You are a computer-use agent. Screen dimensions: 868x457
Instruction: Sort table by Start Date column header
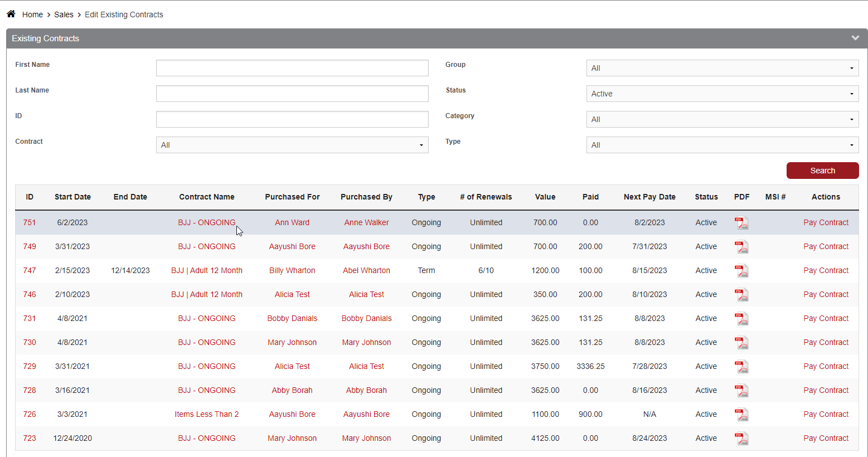pyautogui.click(x=72, y=197)
